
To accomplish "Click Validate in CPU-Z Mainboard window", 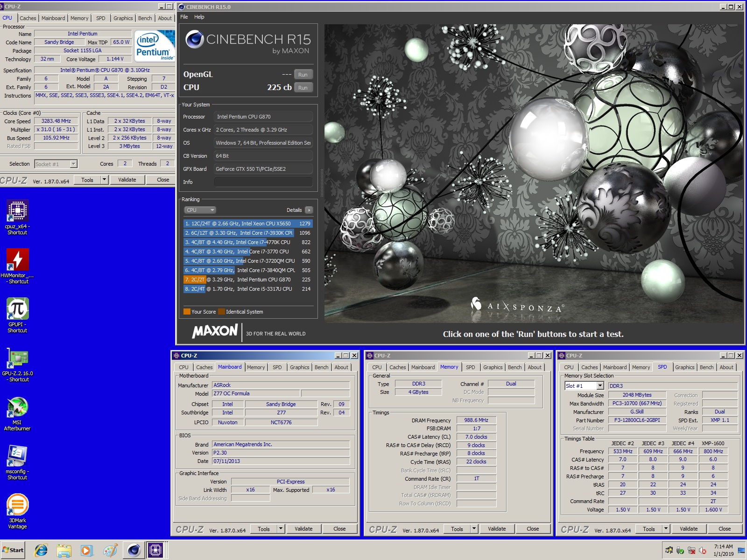I will [x=303, y=529].
